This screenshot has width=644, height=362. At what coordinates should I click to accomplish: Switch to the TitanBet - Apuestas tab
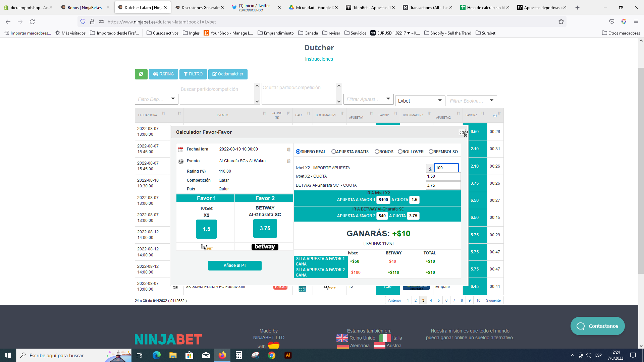tap(371, 7)
